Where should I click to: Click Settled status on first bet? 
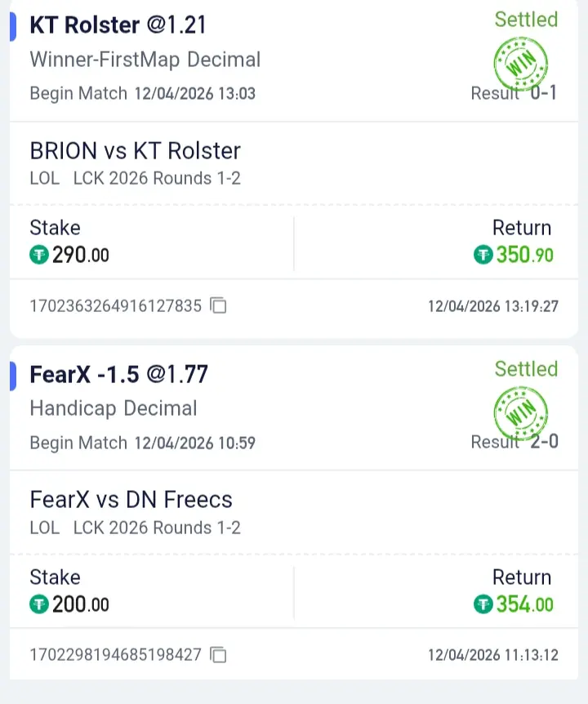pyautogui.click(x=526, y=20)
